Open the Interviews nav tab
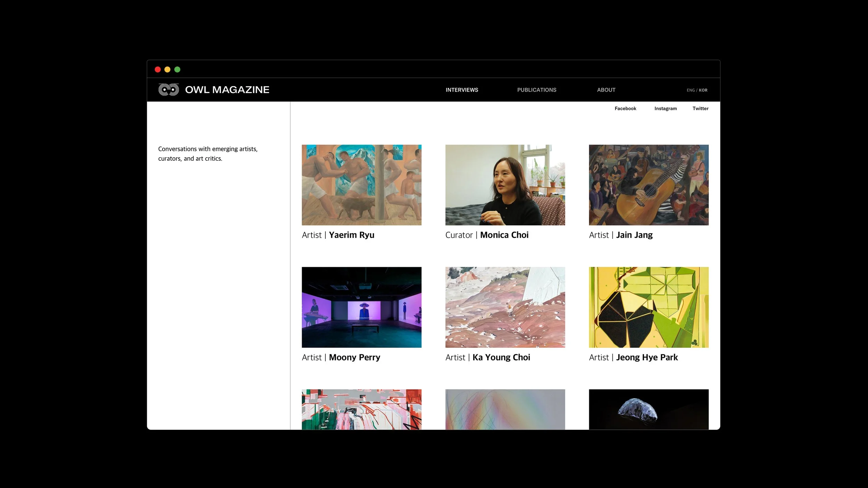Viewport: 868px width, 488px height. click(462, 90)
